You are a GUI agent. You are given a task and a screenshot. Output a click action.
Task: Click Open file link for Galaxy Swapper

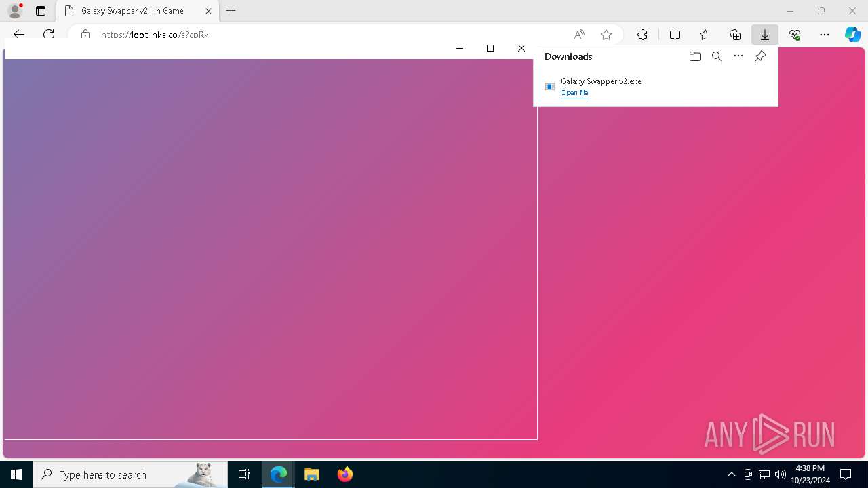point(574,93)
